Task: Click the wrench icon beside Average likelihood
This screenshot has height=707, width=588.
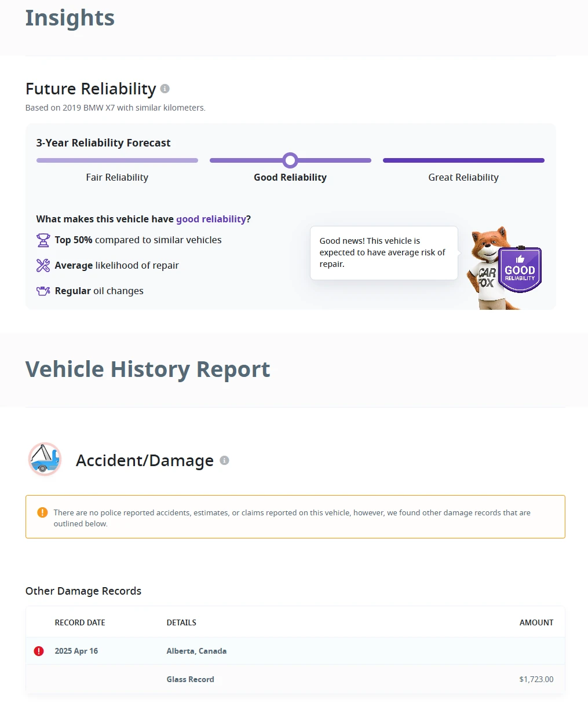Action: 43,265
